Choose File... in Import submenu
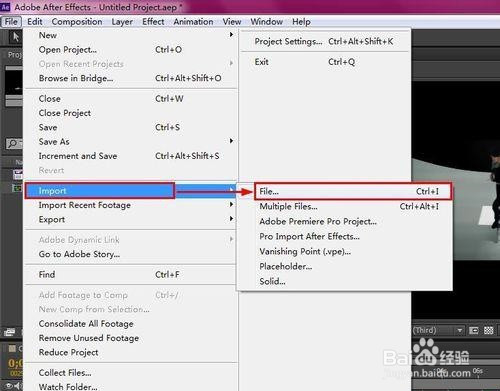This screenshot has width=500, height=391. pyautogui.click(x=353, y=191)
